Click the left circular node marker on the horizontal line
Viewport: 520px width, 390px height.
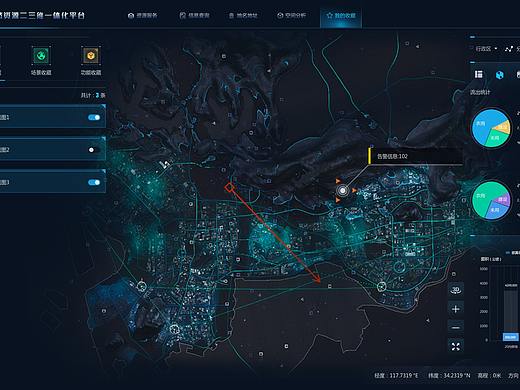coord(142,286)
